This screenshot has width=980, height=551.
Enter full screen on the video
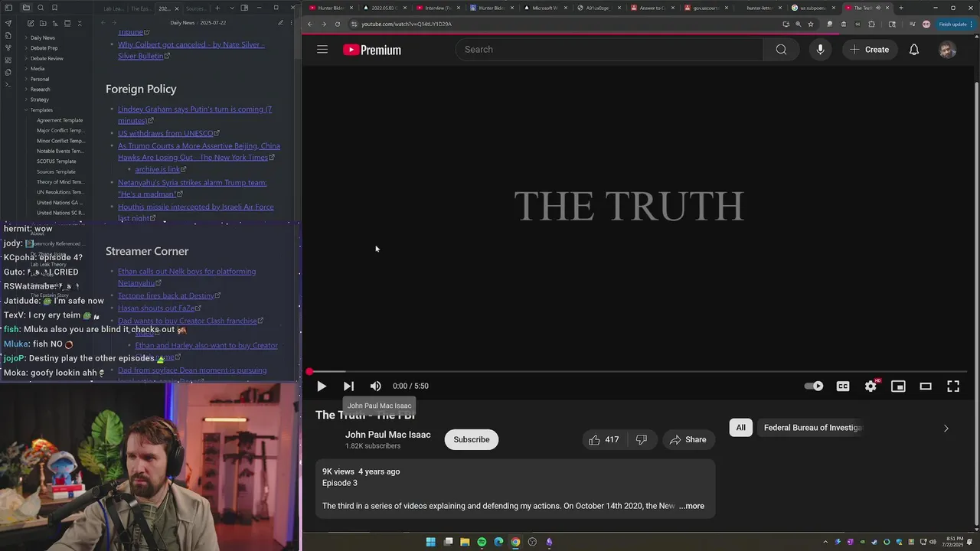coord(953,386)
